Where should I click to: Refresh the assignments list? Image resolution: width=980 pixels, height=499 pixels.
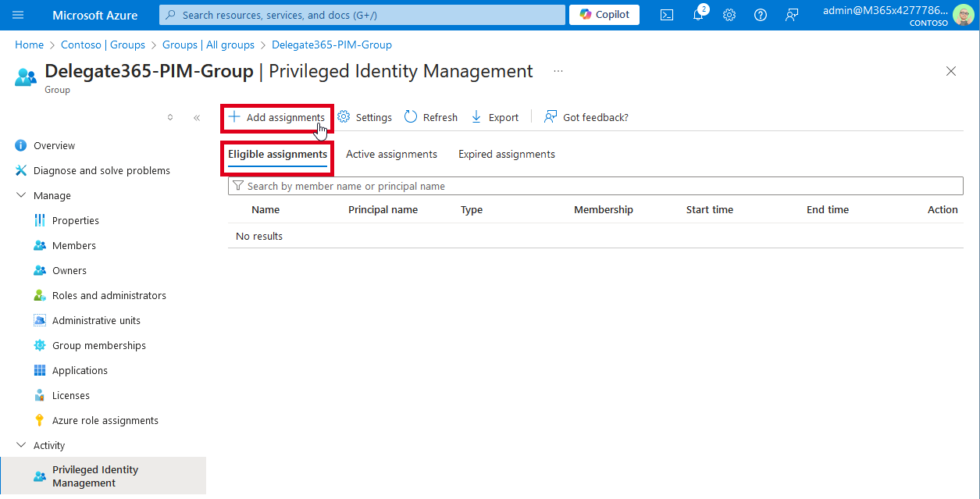tap(431, 117)
